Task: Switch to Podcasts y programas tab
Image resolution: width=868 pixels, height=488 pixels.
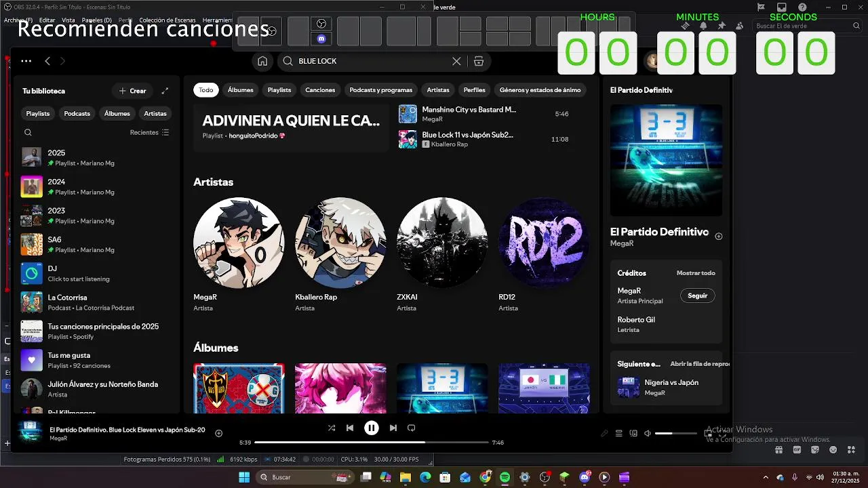Action: pos(380,90)
